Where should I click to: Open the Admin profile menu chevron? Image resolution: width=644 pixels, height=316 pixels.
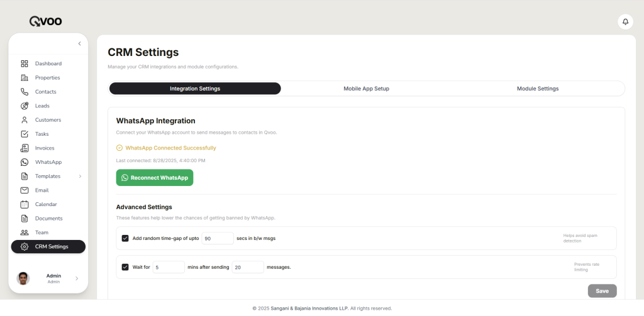pos(77,278)
